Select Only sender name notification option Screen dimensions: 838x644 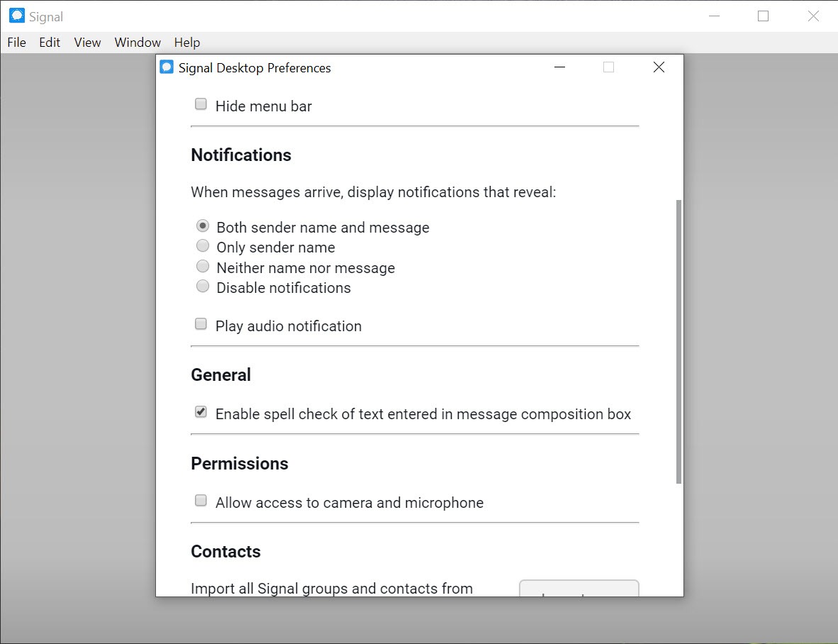pos(203,246)
